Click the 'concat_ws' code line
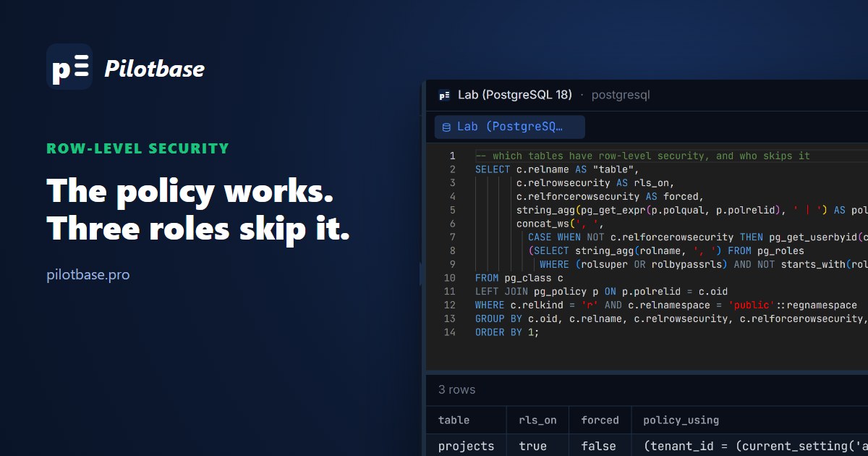The height and width of the screenshot is (456, 868). click(x=560, y=224)
